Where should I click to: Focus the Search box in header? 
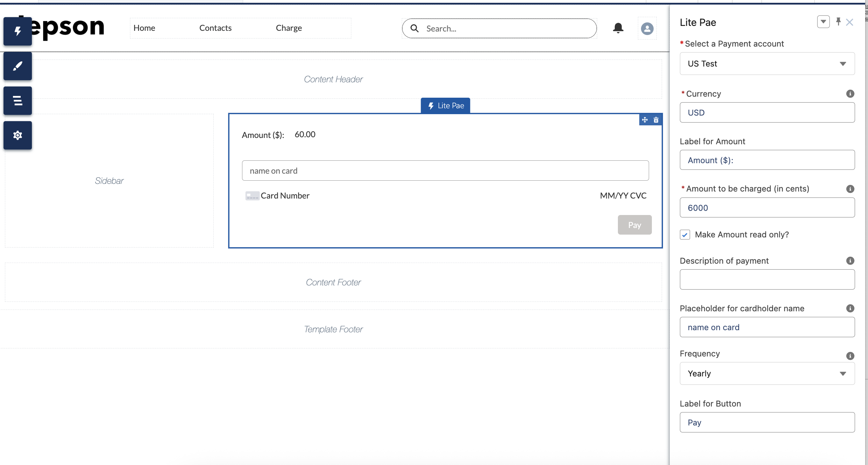[504, 28]
